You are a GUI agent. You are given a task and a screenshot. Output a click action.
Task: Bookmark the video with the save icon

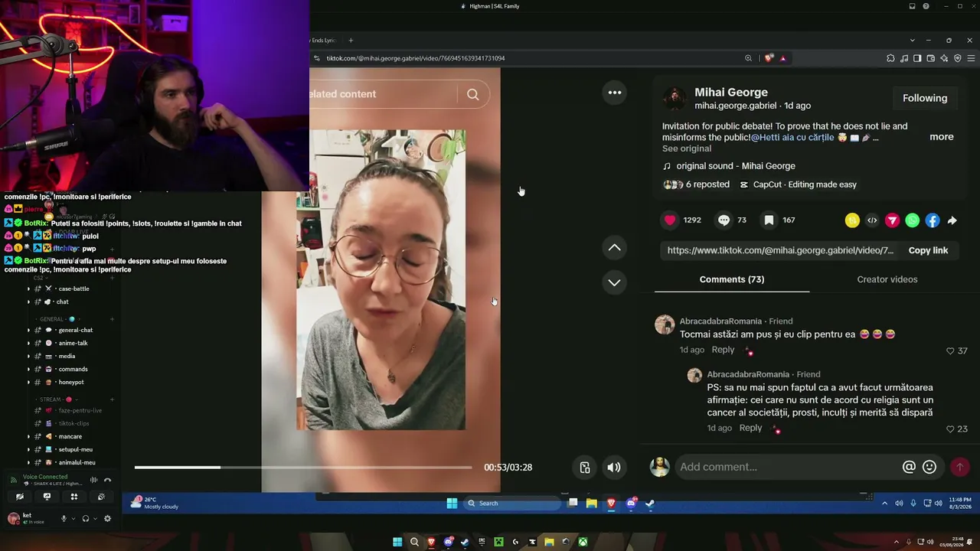(x=769, y=220)
